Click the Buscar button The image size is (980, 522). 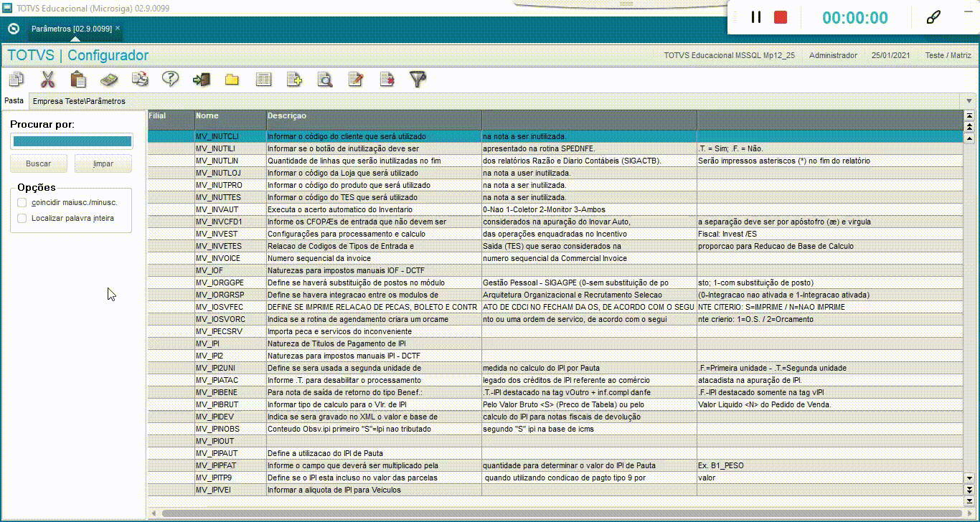[39, 163]
